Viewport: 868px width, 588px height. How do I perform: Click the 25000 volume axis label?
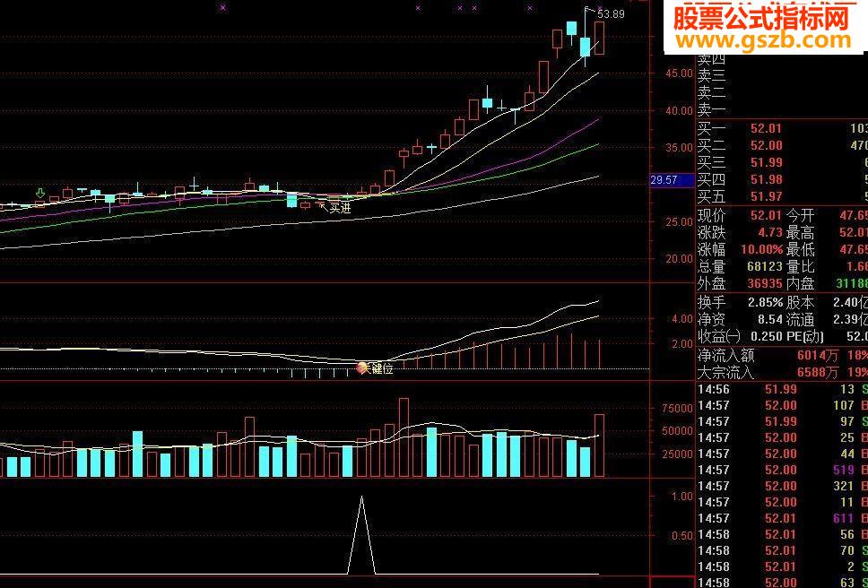pyautogui.click(x=678, y=454)
